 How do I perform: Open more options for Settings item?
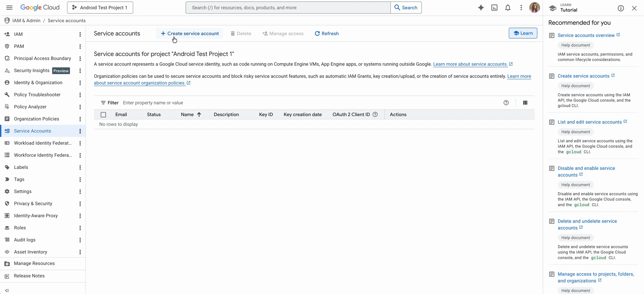(80, 191)
